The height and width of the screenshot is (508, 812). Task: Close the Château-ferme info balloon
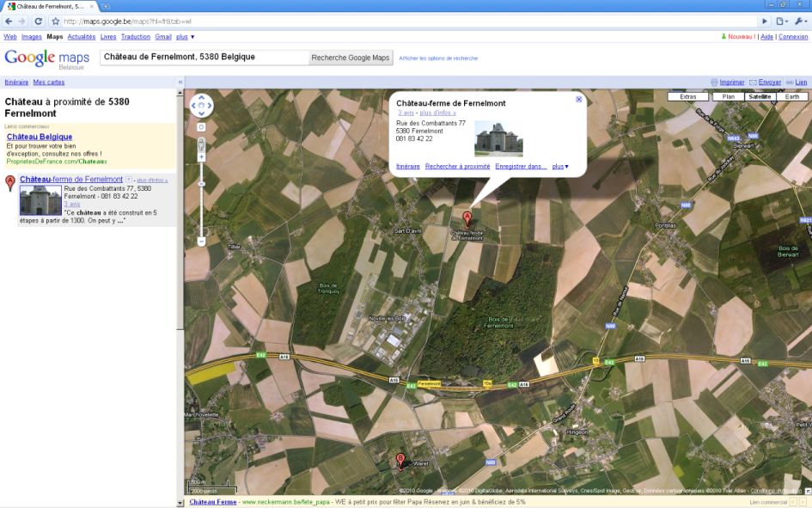pos(579,100)
